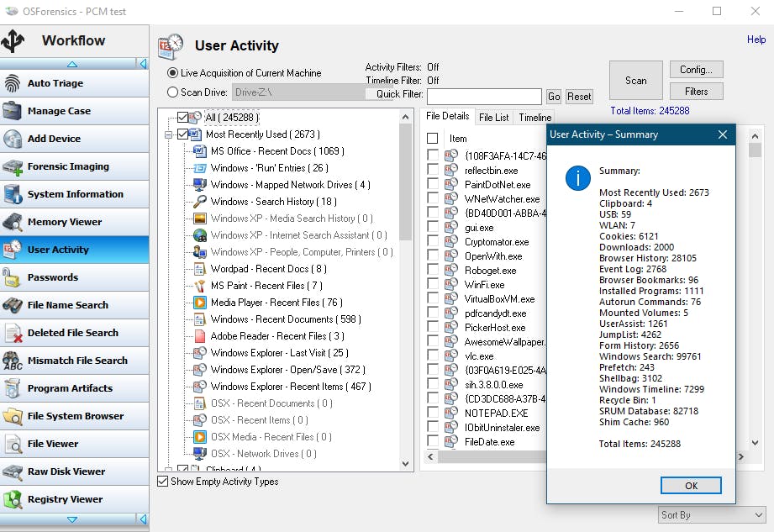
Task: Open the Registry Viewer module
Action: 74,499
